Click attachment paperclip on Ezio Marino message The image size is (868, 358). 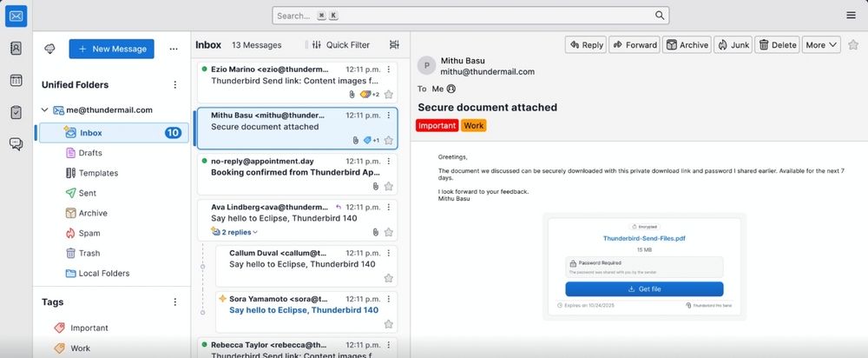coord(352,95)
